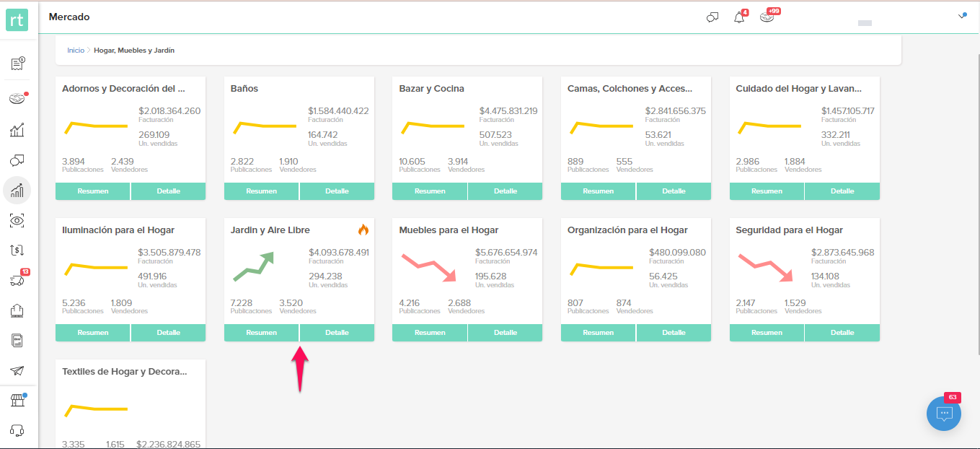Image resolution: width=980 pixels, height=449 pixels.
Task: Click the 507.523 units sold value
Action: coord(495,135)
